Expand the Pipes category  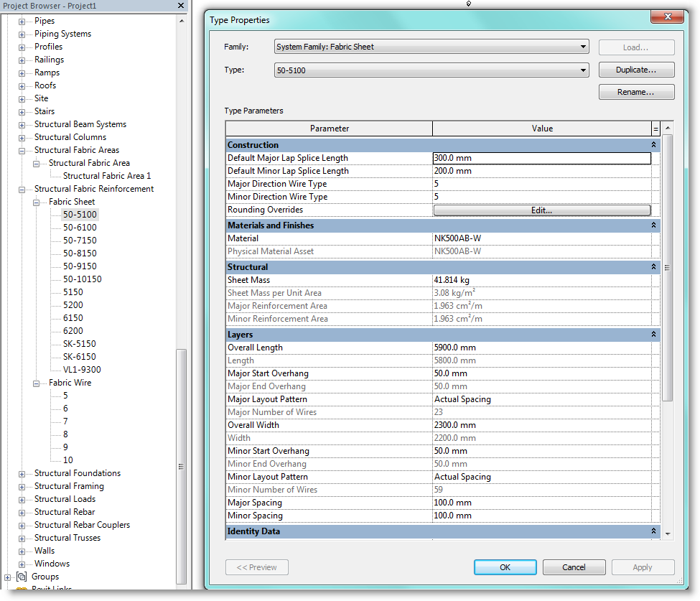[x=22, y=20]
